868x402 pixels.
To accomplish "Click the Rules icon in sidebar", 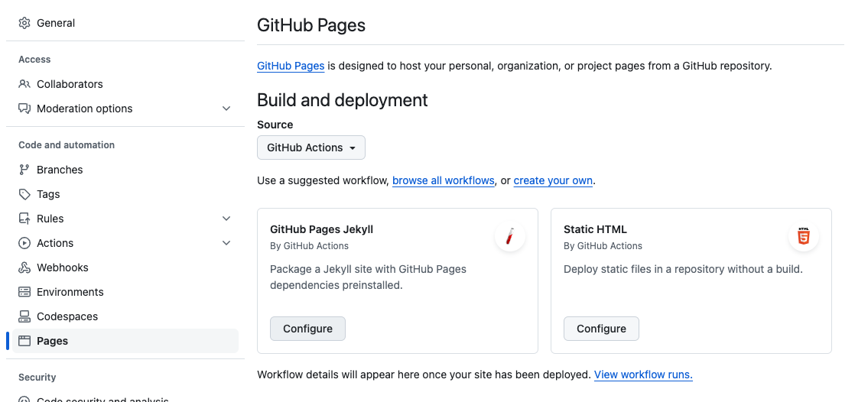I will tap(24, 219).
